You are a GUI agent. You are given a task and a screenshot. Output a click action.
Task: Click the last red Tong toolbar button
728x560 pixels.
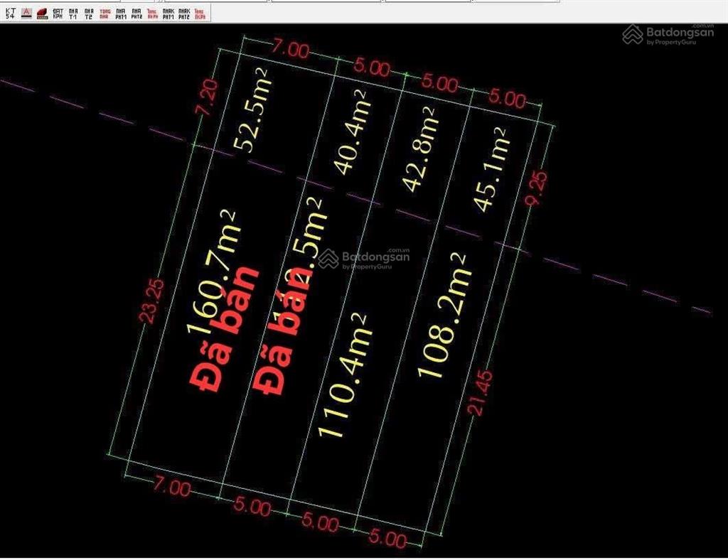click(200, 13)
